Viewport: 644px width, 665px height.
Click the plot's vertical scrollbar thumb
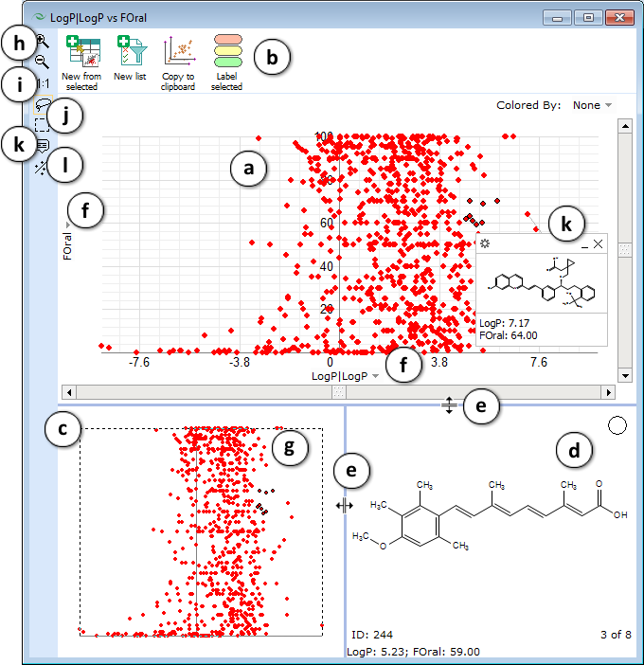click(x=624, y=249)
